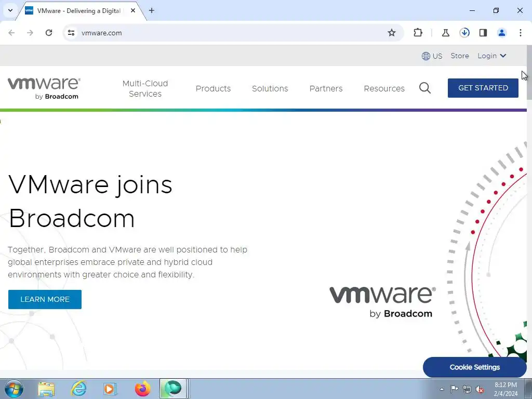Reload the vmware.com page

tap(49, 33)
